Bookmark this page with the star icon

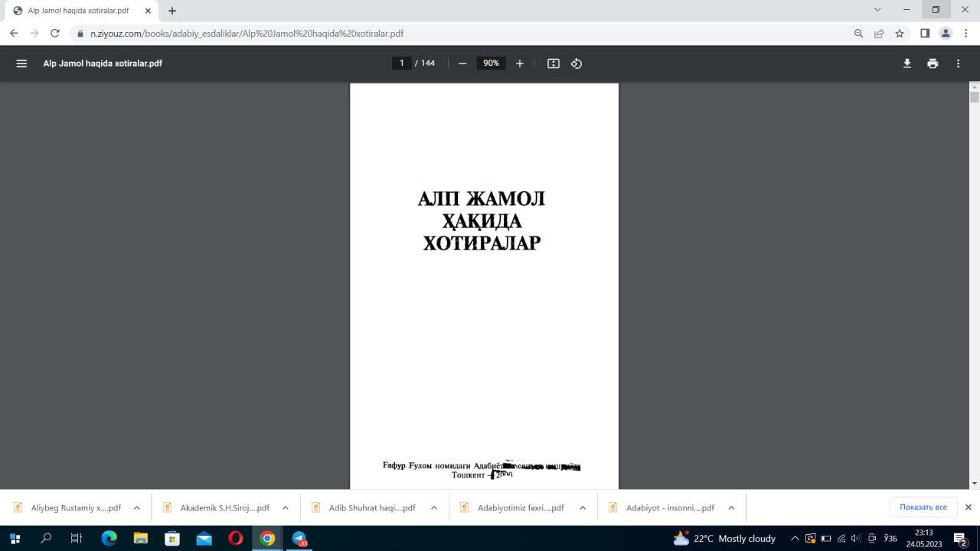pos(900,34)
